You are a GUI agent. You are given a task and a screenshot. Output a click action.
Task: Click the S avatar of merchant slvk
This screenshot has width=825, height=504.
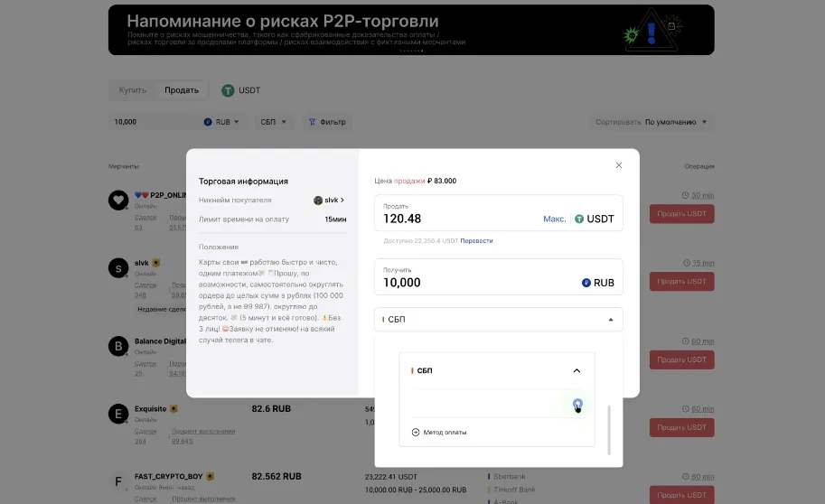(118, 268)
